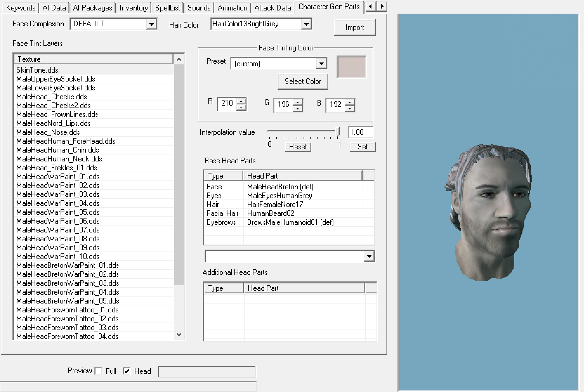Select MaleUpperEyeSocket.dds layer
Viewport: 584px width, 392px height.
94,79
